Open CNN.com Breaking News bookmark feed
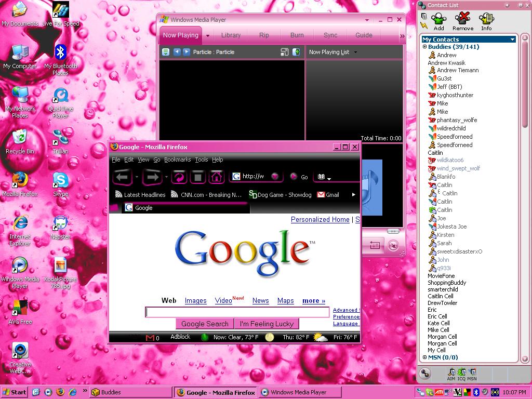 pyautogui.click(x=206, y=195)
